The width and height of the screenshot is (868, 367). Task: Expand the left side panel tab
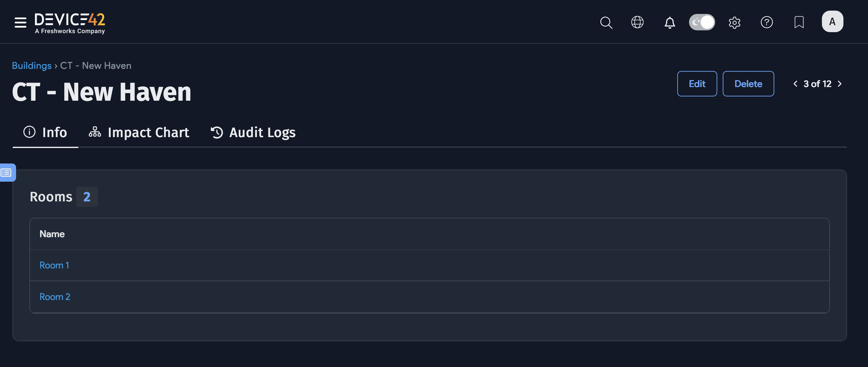click(7, 173)
